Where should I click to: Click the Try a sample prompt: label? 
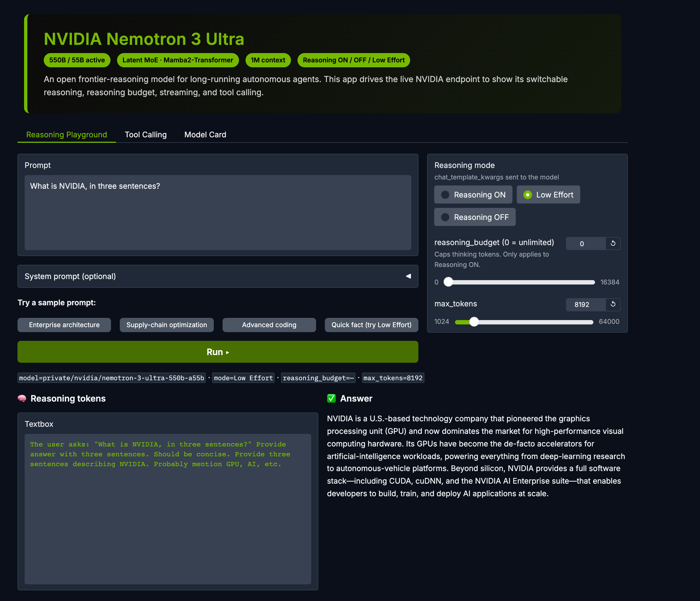57,303
